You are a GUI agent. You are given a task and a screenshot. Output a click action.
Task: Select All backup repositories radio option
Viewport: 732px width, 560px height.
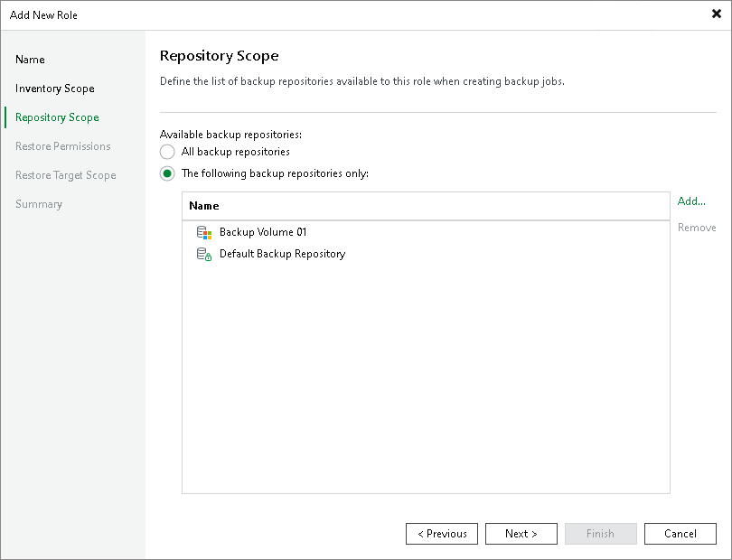click(167, 152)
